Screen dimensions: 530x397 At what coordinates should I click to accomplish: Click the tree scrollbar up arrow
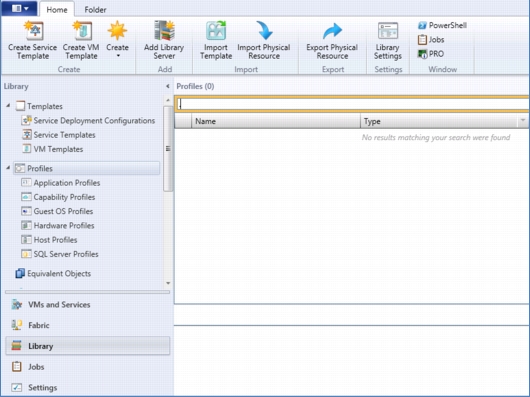click(x=168, y=100)
